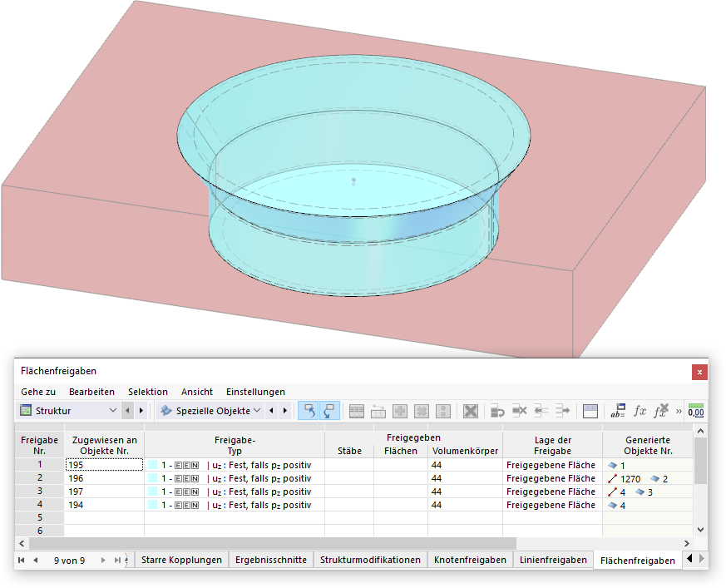Select row header number 1
The width and height of the screenshot is (726, 588).
[x=39, y=464]
